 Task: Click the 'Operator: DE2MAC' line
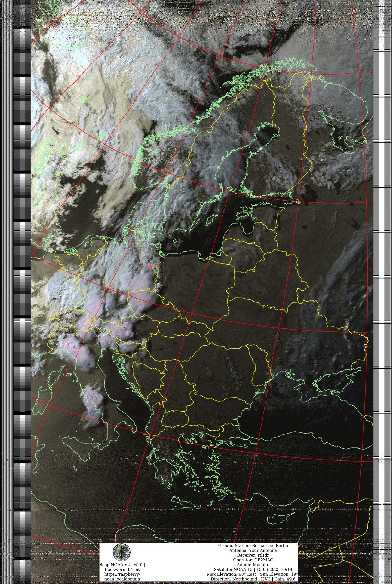click(253, 560)
